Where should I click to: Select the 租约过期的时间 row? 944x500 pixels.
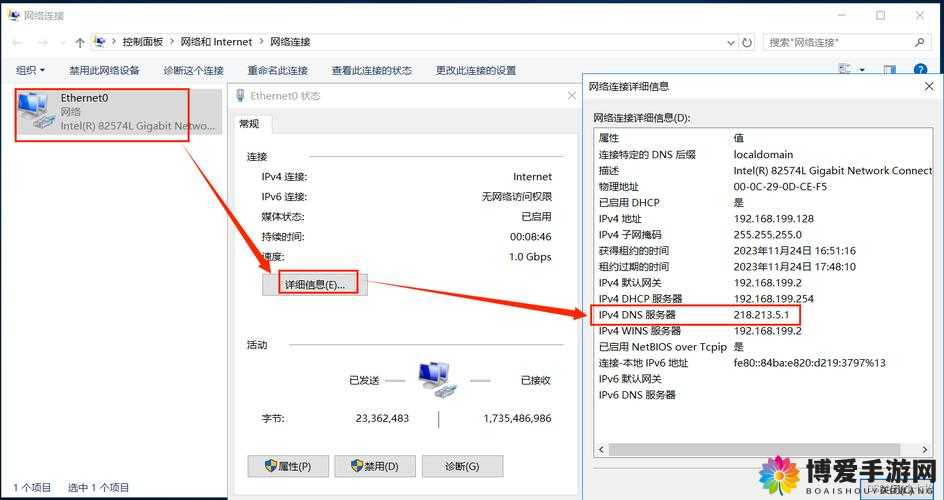click(x=765, y=267)
